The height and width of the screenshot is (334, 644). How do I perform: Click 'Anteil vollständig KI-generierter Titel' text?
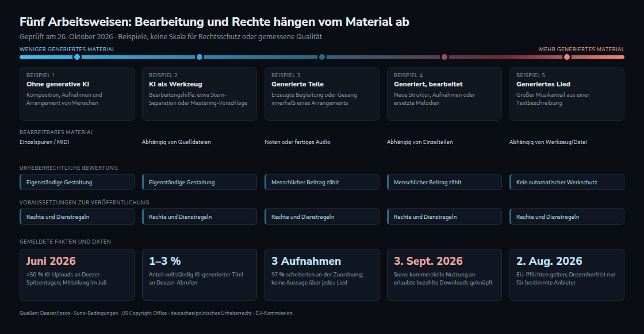[x=196, y=279]
